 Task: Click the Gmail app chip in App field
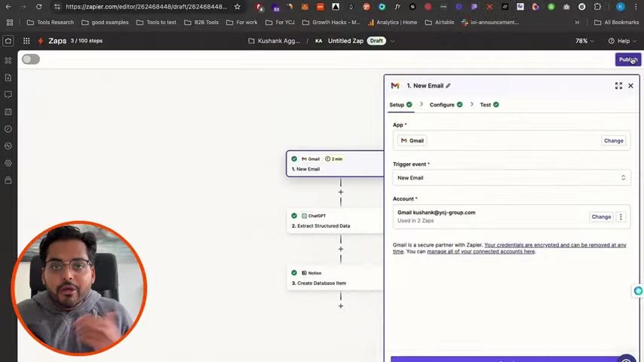tap(412, 140)
